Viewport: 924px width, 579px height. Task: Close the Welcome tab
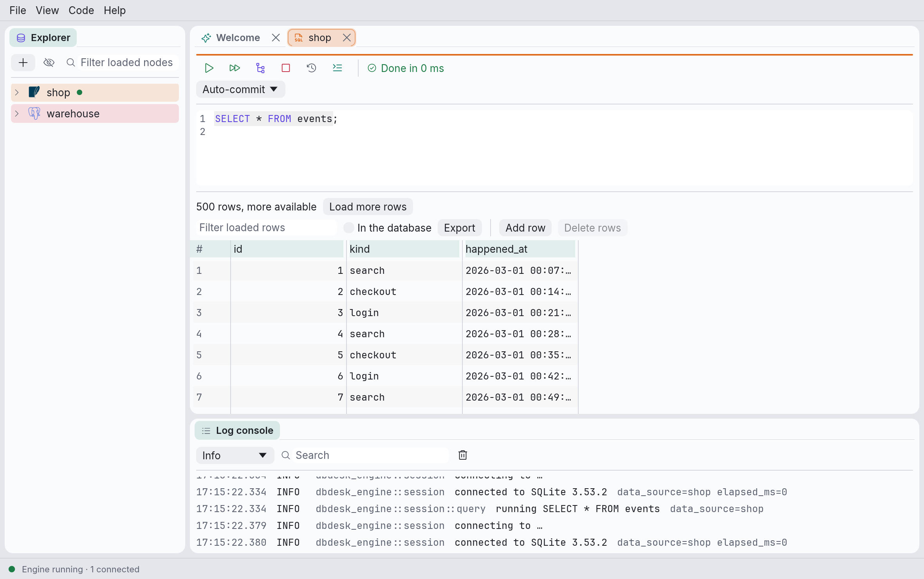276,38
